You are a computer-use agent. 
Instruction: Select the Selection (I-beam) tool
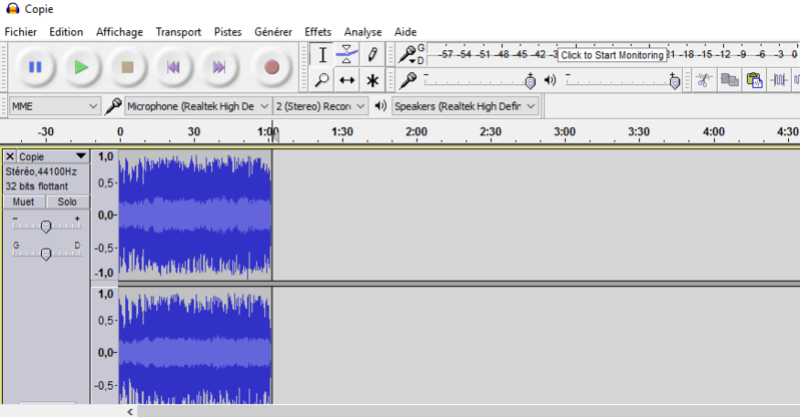(322, 55)
